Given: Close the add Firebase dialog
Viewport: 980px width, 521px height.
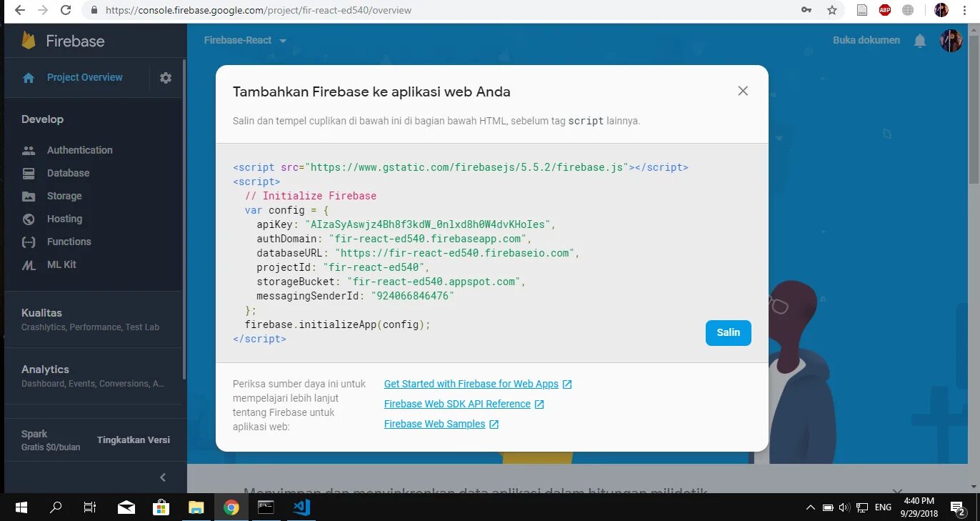Looking at the screenshot, I should pos(743,91).
